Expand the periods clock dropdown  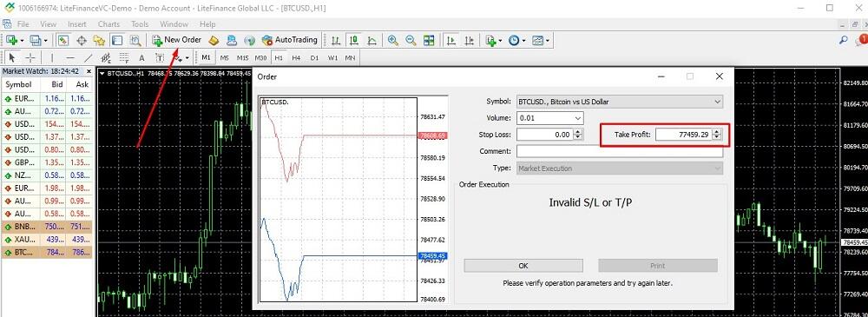click(523, 40)
